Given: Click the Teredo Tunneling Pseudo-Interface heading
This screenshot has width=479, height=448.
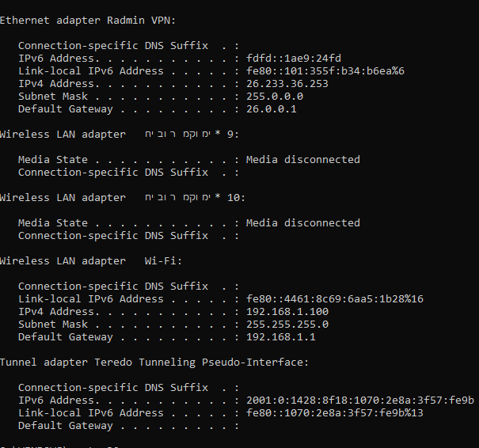Looking at the screenshot, I should click(x=154, y=363).
